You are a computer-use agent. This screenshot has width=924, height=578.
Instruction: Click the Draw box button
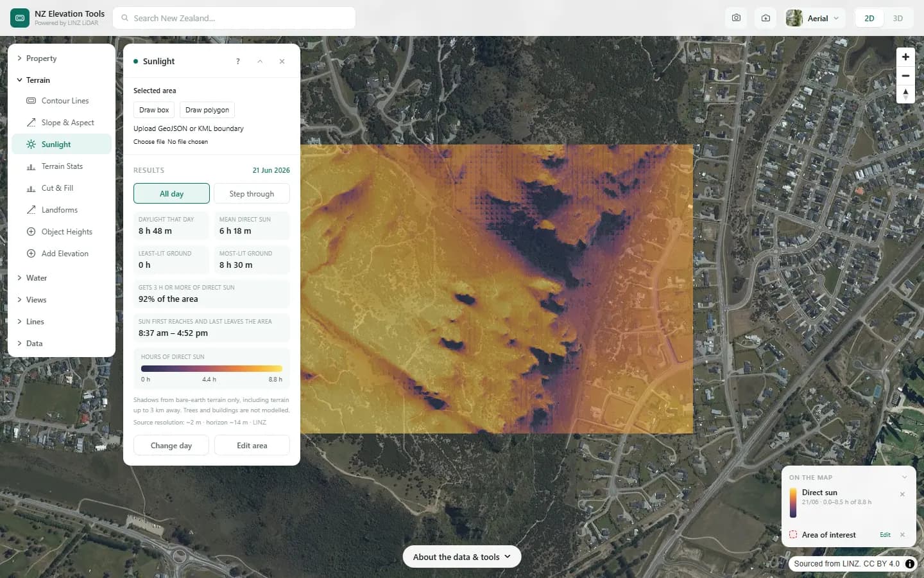(x=154, y=110)
